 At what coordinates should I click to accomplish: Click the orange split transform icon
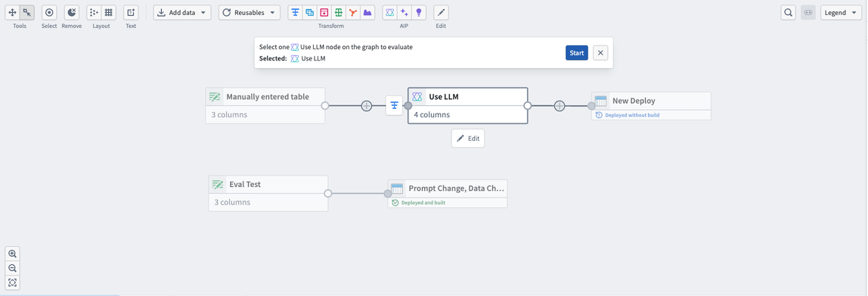pyautogui.click(x=352, y=12)
